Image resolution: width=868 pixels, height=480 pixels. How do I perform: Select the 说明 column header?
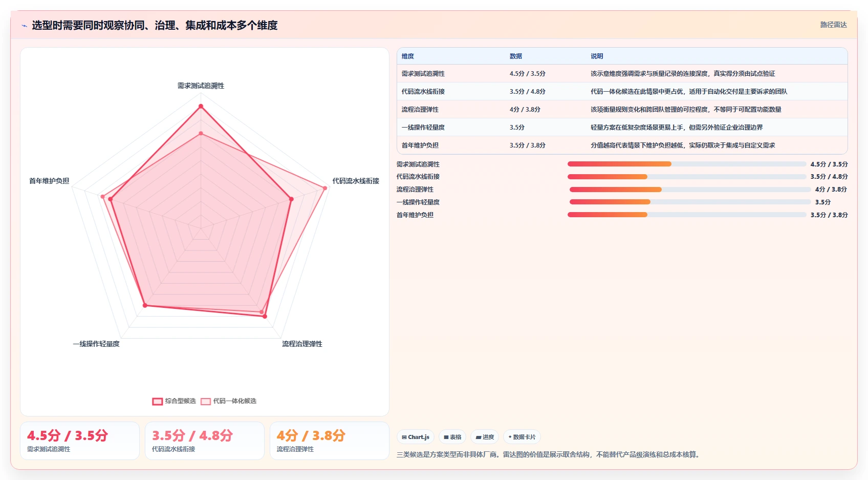pos(597,56)
